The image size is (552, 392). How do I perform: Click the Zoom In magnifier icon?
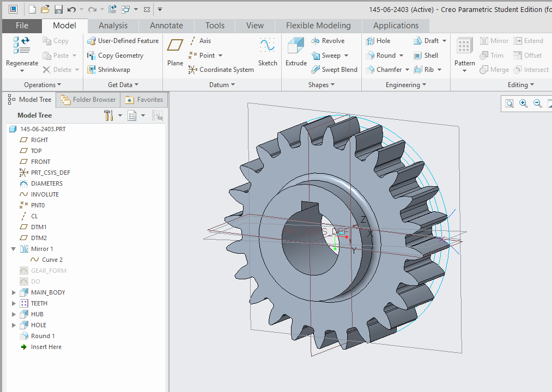pos(523,103)
